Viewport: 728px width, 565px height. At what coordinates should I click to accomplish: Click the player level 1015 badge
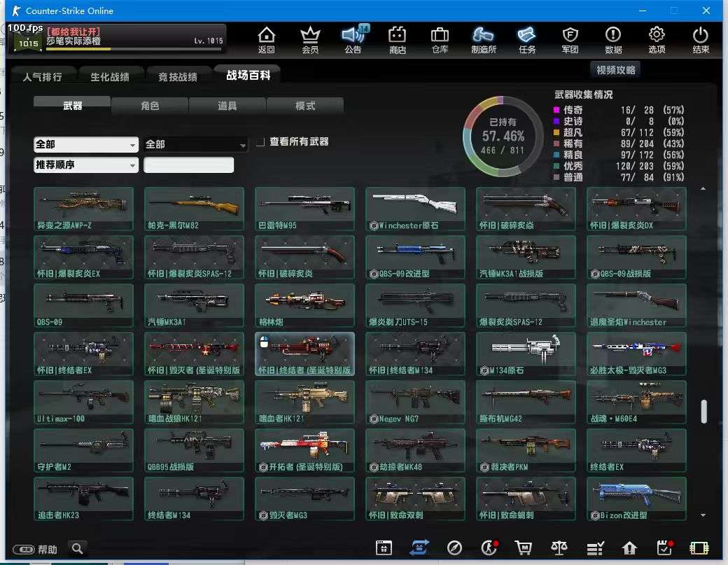(28, 43)
